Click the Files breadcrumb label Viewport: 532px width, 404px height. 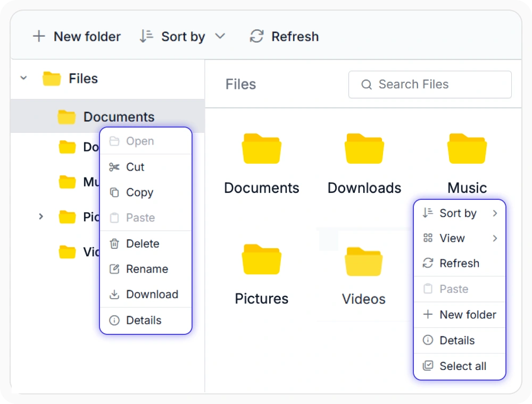pyautogui.click(x=240, y=84)
